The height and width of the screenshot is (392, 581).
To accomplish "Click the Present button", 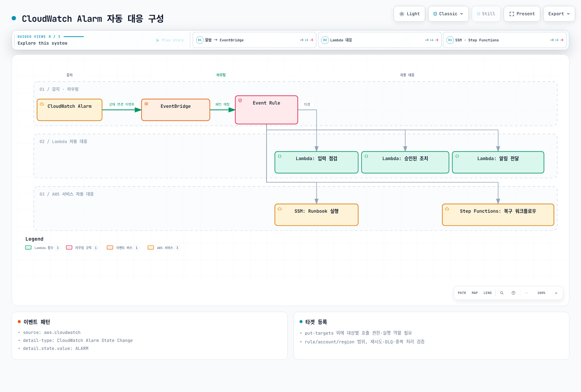I will pyautogui.click(x=522, y=14).
